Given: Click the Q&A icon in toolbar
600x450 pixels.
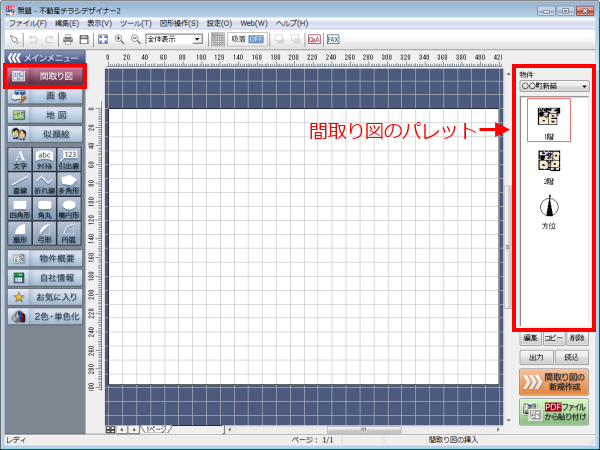Looking at the screenshot, I should [314, 39].
